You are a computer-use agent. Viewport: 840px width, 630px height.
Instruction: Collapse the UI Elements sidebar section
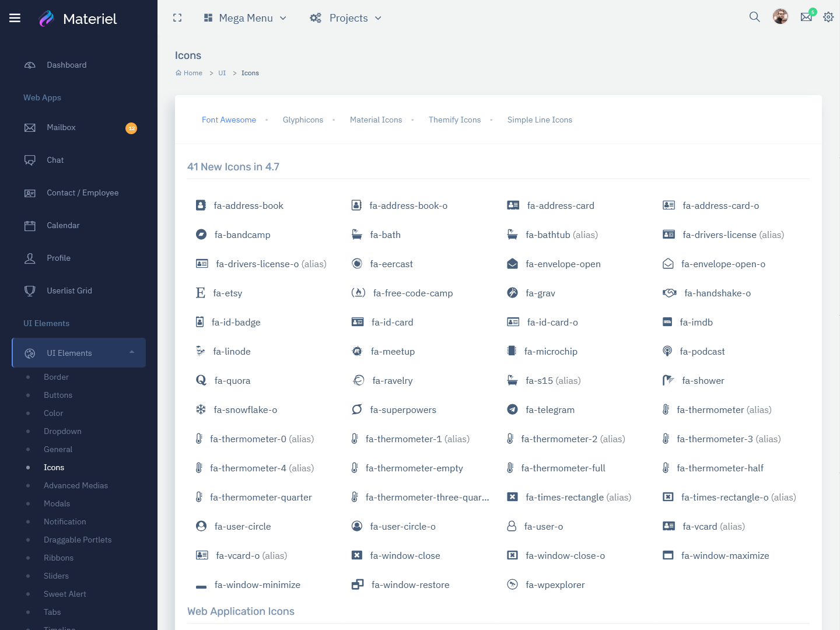click(79, 353)
